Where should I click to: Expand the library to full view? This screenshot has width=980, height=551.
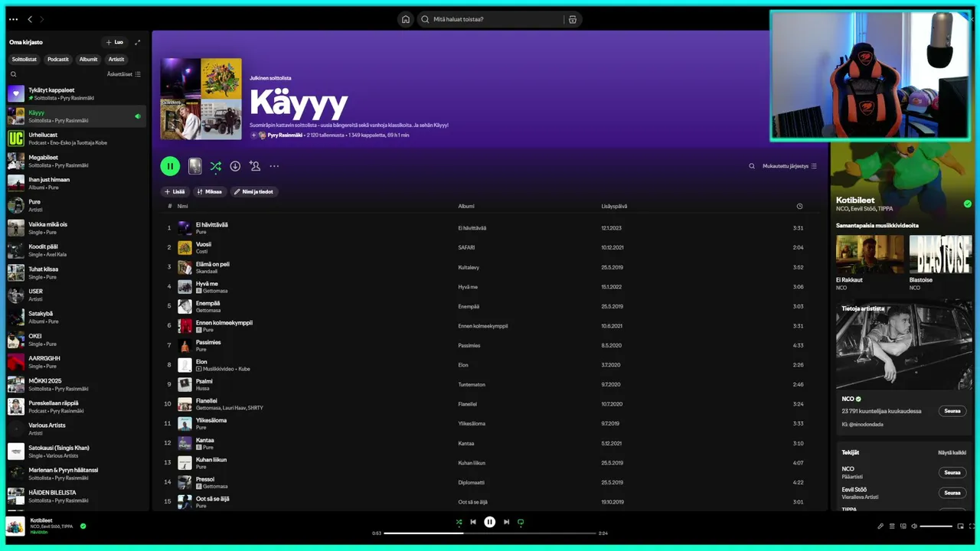coord(138,42)
